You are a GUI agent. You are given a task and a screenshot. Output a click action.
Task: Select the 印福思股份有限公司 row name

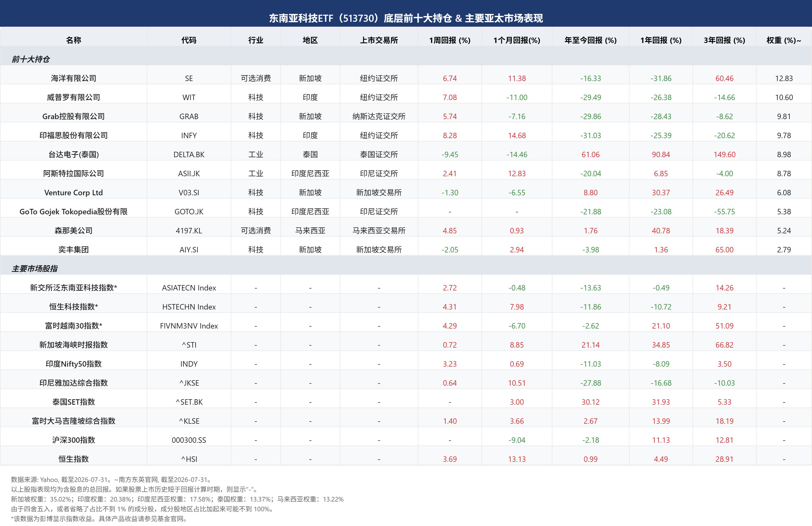click(x=73, y=136)
